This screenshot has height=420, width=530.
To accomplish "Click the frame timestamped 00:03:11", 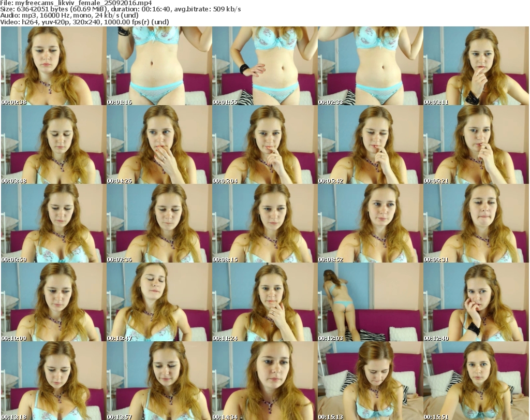I will pyautogui.click(x=476, y=66).
